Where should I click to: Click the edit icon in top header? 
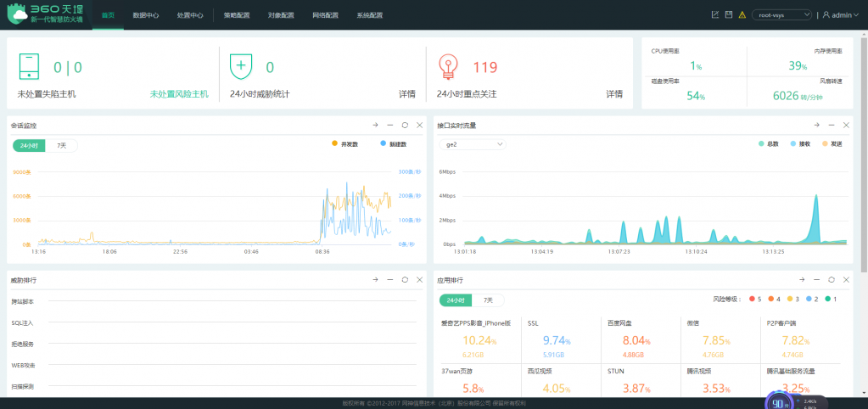click(714, 14)
